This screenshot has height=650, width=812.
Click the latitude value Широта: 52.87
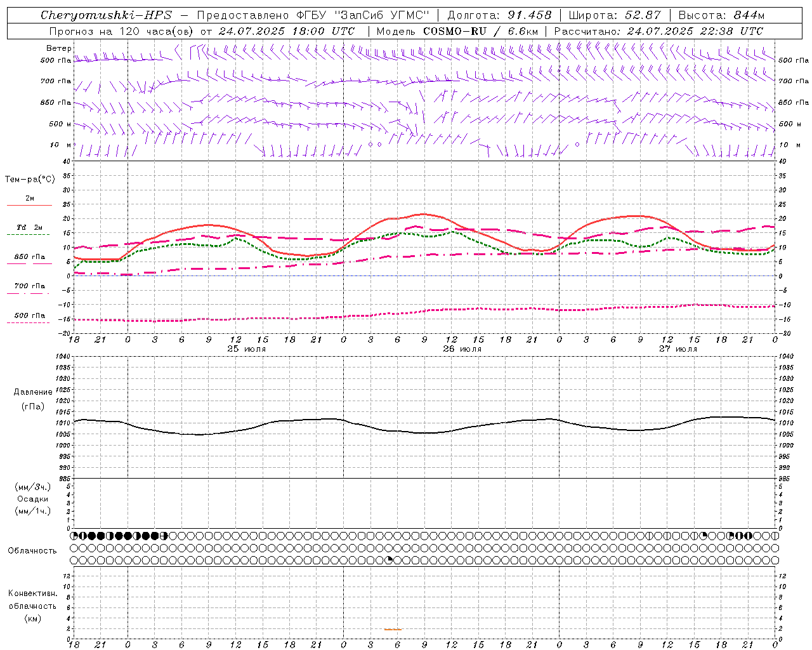615,15
